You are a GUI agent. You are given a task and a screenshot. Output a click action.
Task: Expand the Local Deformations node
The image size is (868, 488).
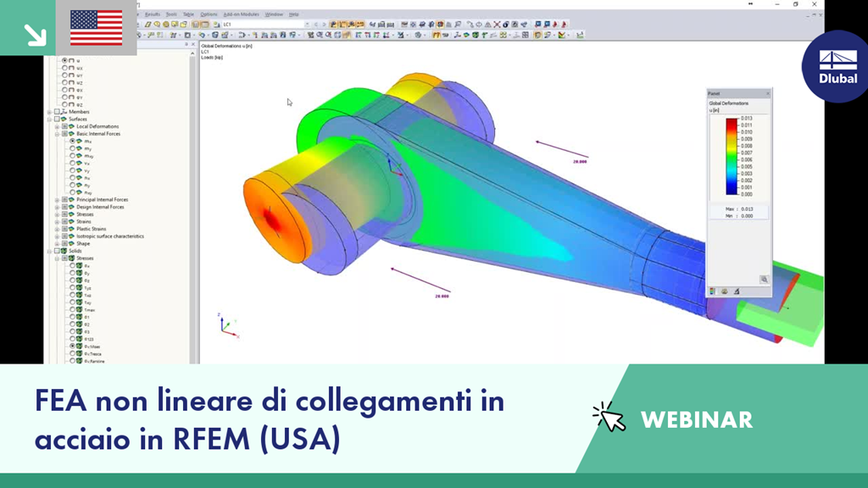pos(57,126)
